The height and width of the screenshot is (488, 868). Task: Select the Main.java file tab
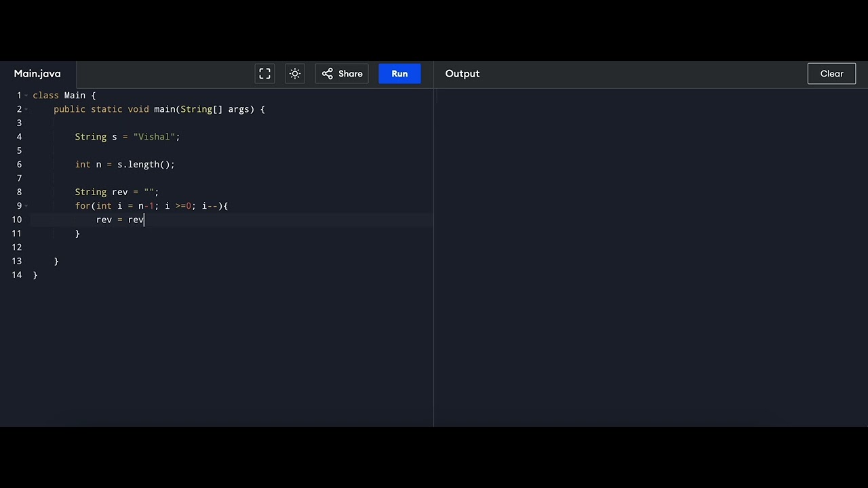[x=37, y=74]
